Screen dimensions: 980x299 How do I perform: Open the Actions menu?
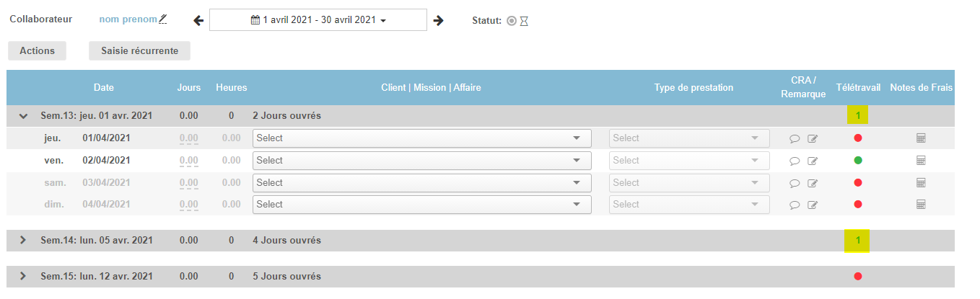[37, 51]
